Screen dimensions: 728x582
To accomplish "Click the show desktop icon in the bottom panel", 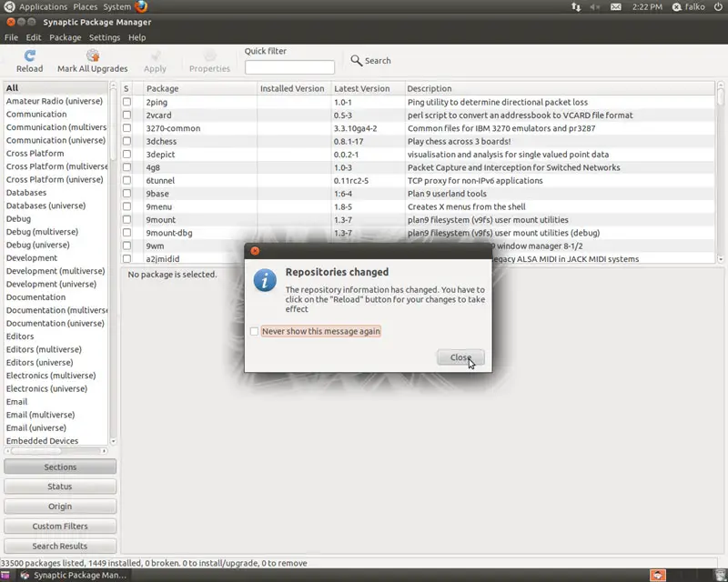I will click(5, 576).
